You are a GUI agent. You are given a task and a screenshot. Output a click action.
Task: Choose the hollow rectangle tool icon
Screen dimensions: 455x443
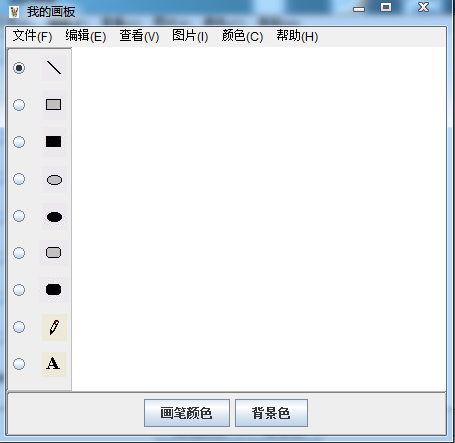click(x=54, y=105)
